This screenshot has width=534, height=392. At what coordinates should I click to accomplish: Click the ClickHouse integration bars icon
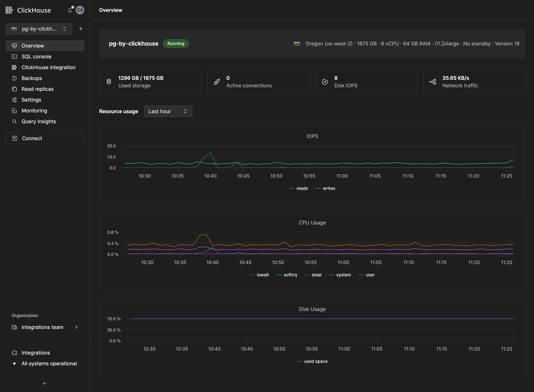[14, 67]
